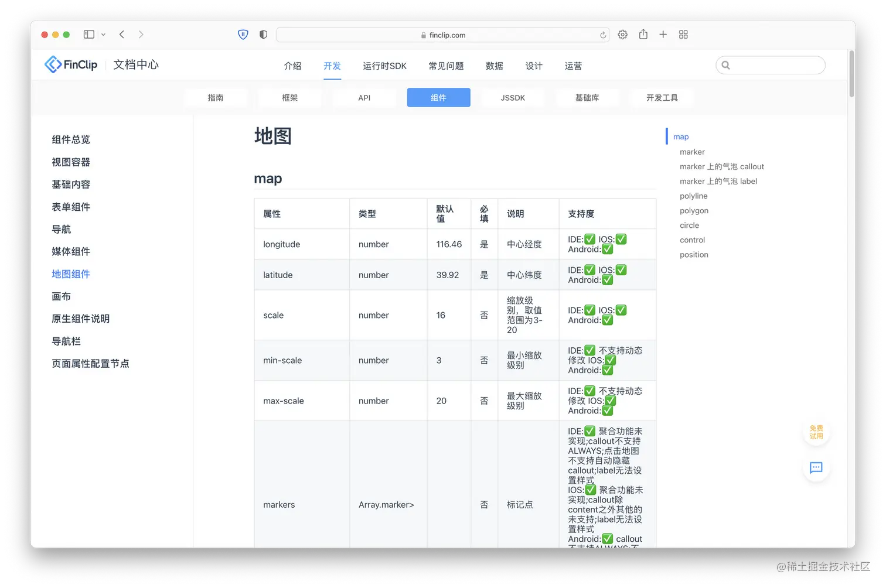
Task: Switch to the JSSDK tab
Action: click(513, 98)
